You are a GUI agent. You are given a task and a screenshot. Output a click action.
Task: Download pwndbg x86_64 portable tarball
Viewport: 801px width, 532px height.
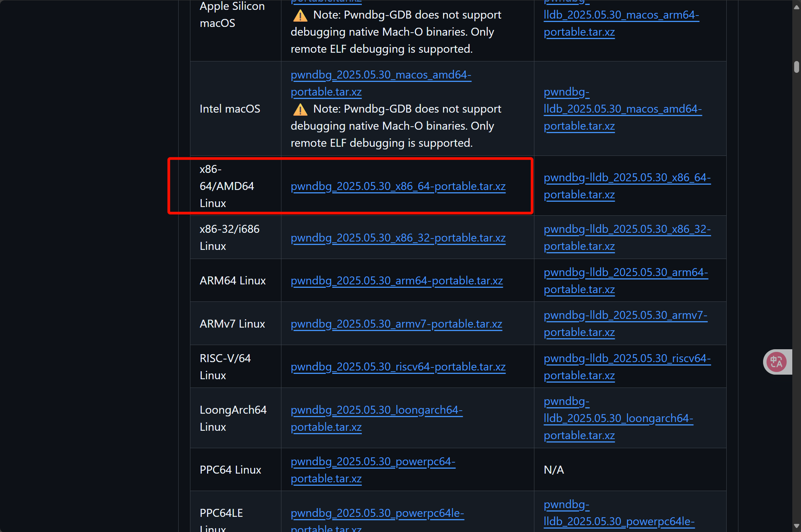point(398,186)
